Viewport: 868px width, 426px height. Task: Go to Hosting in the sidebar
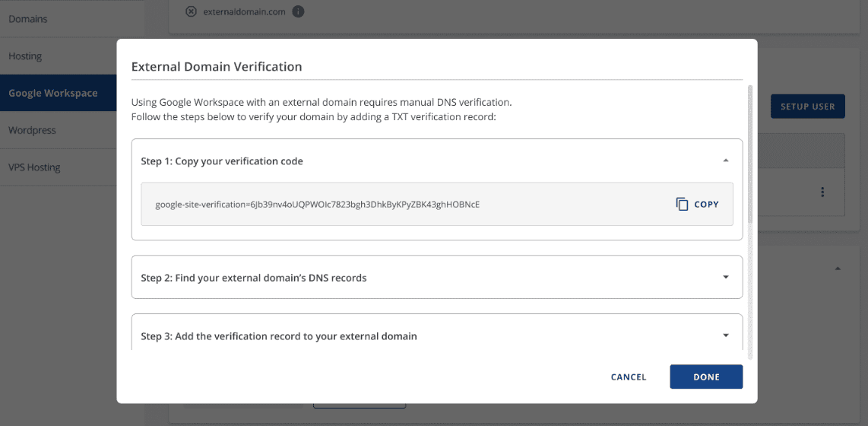[25, 56]
